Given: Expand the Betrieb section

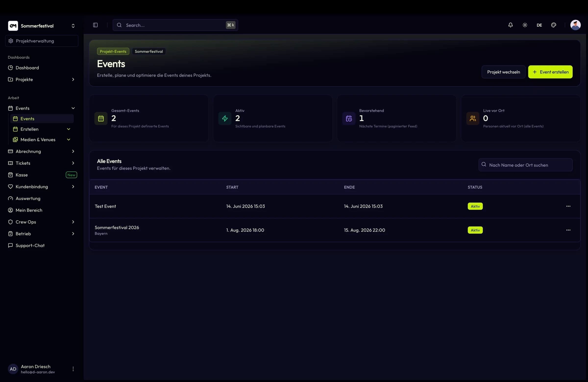Looking at the screenshot, I should (42, 234).
